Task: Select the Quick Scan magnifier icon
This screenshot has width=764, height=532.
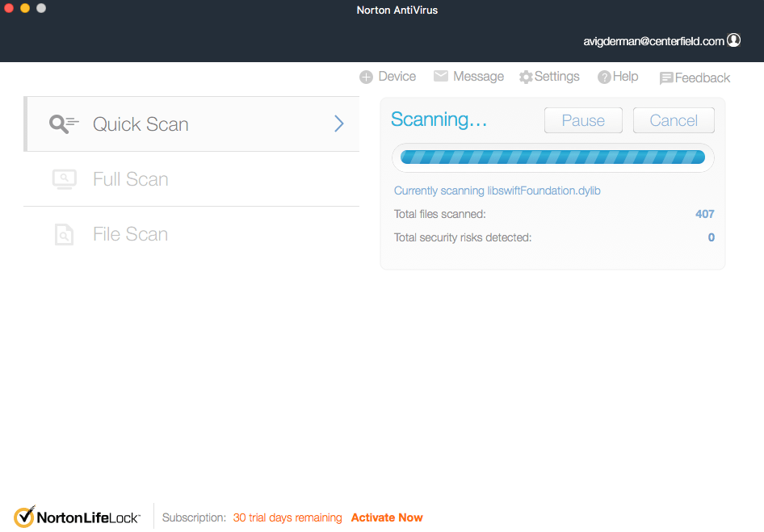Action: (x=63, y=124)
